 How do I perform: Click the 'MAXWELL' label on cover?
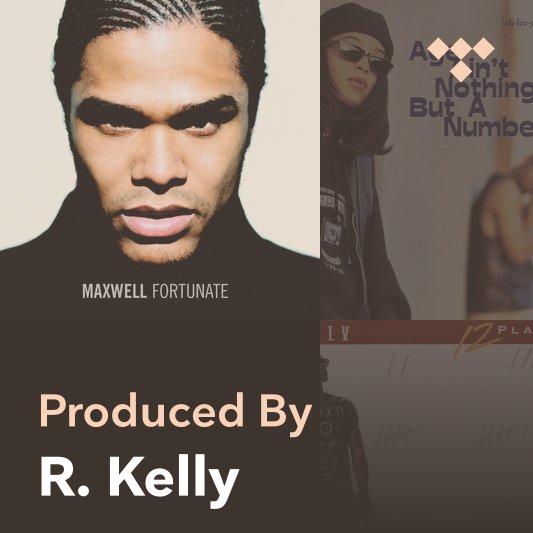114,291
